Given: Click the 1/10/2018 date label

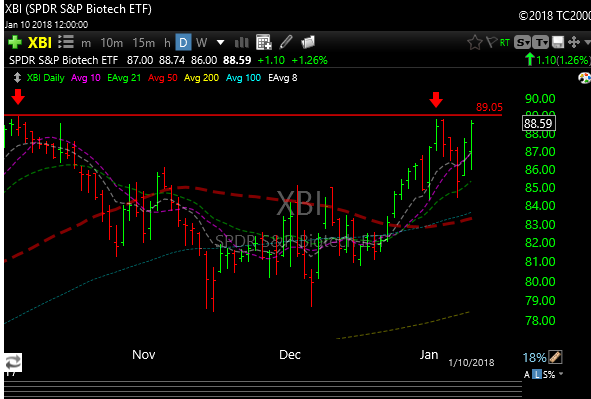Looking at the screenshot, I should [471, 362].
